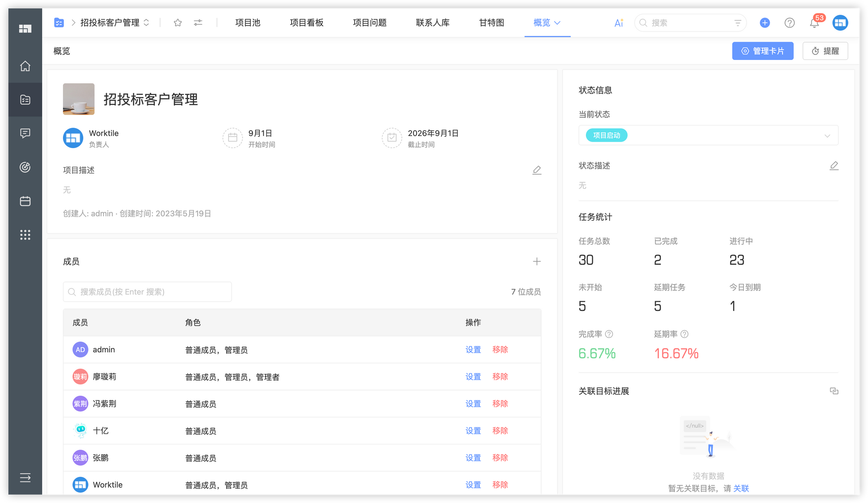Open the home icon in left sidebar
This screenshot has width=868, height=503.
[x=25, y=66]
